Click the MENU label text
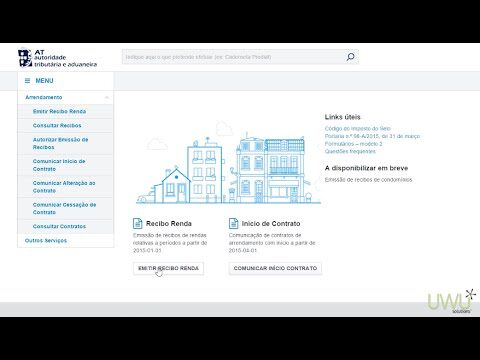 (44, 81)
